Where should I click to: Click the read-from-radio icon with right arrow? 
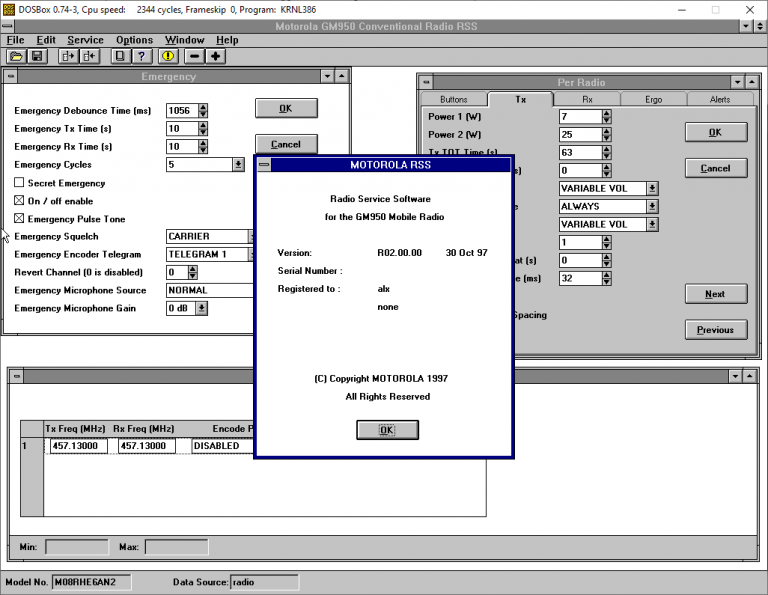pyautogui.click(x=69, y=56)
